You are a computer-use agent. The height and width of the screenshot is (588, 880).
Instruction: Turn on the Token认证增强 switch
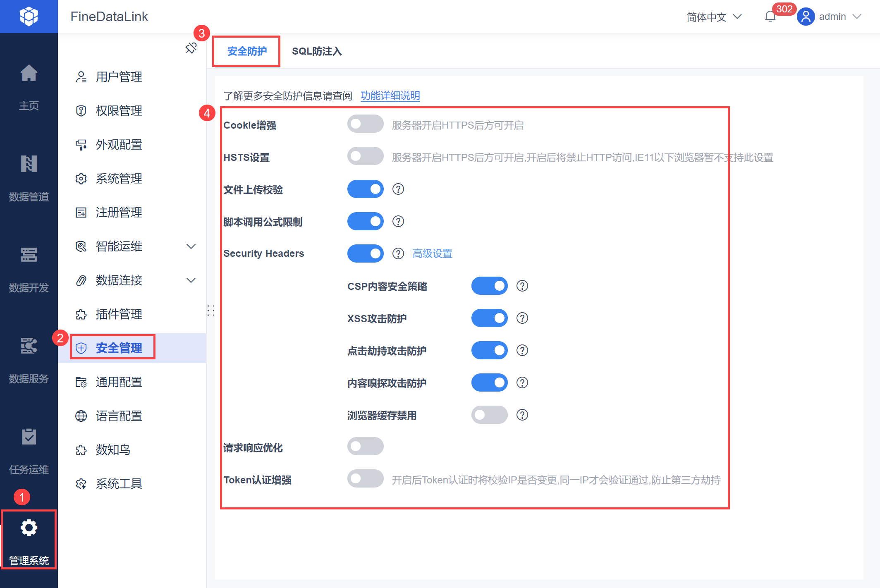(365, 479)
